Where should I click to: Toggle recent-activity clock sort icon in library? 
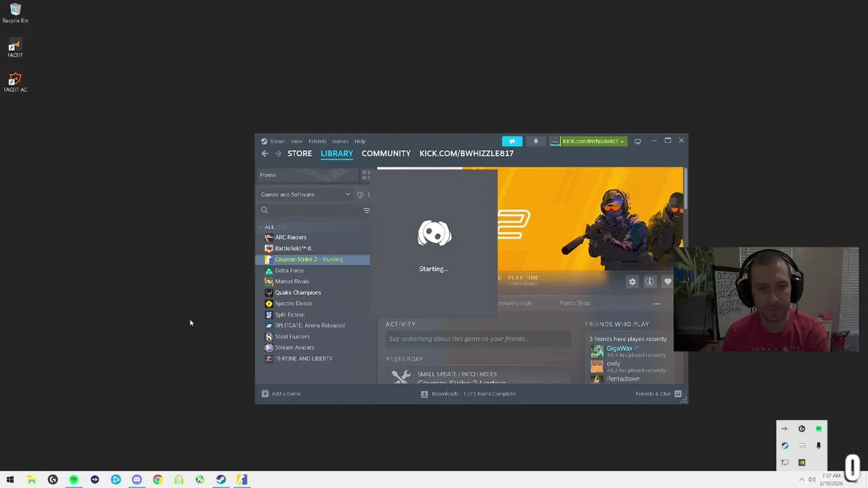(360, 195)
